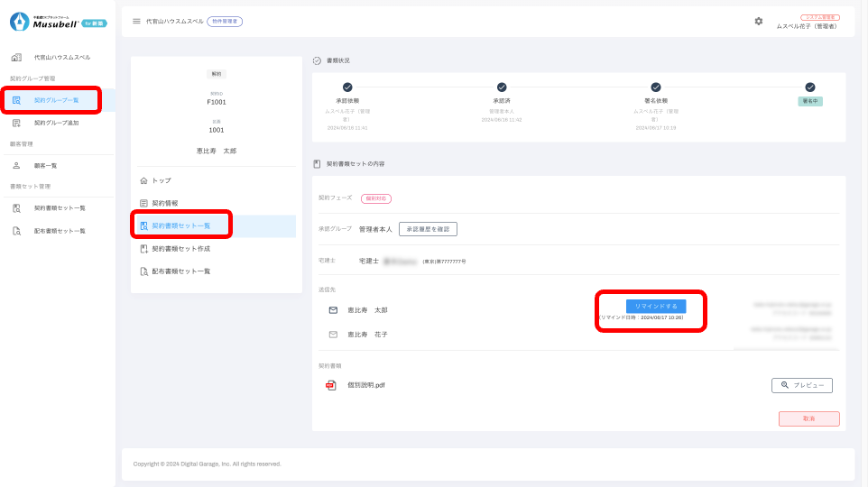Click the settings gear icon

(x=759, y=21)
